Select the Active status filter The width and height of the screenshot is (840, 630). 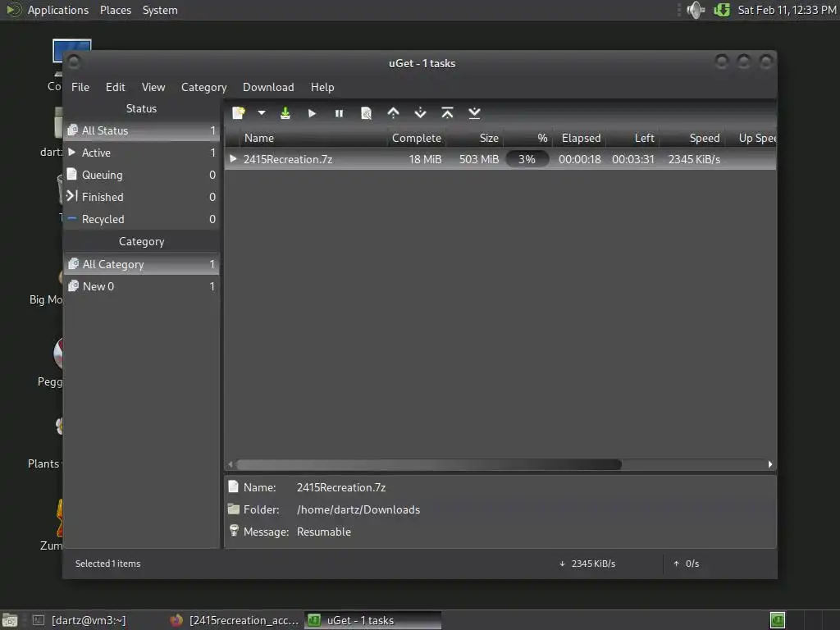click(x=142, y=153)
